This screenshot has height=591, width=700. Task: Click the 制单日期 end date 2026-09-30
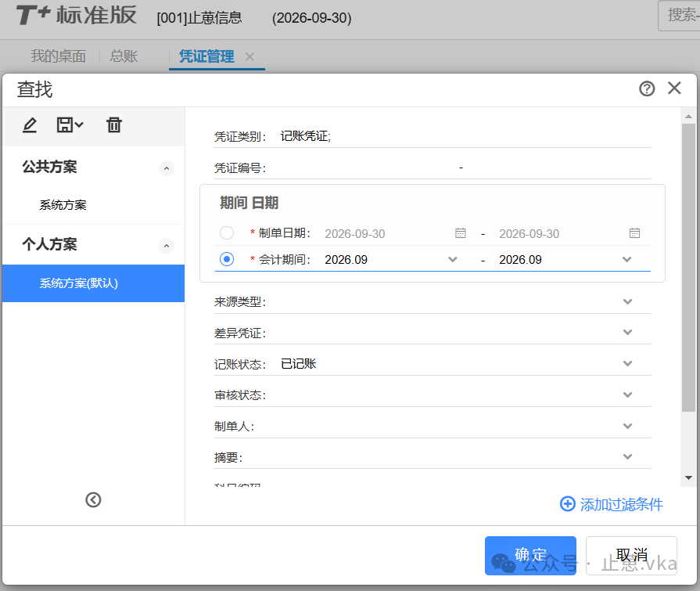pos(529,233)
